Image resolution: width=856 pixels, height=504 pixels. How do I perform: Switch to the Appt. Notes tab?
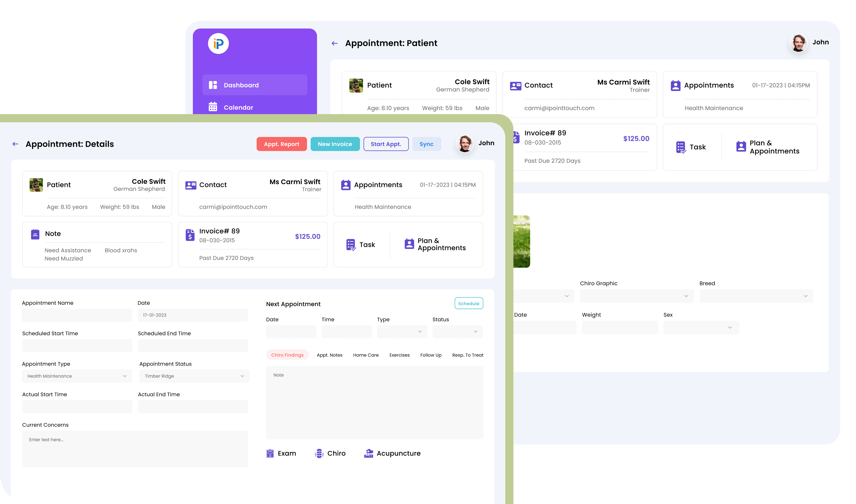click(329, 355)
